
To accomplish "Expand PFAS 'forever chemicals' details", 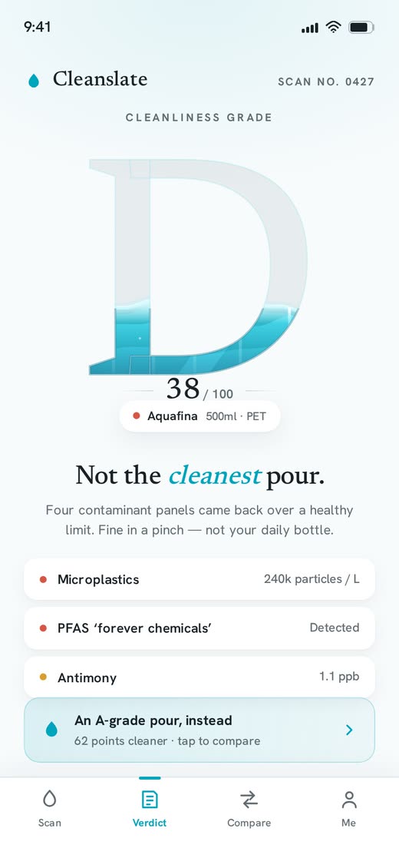I will tap(199, 628).
